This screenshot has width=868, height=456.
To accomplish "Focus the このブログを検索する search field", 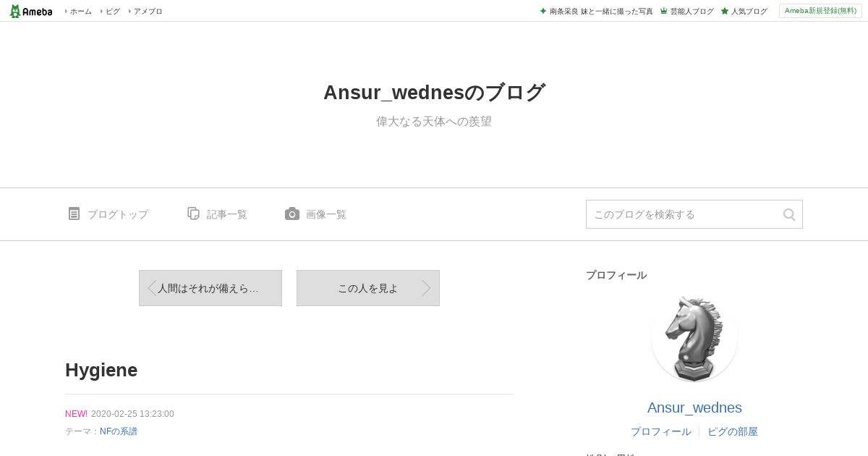I will pos(684,214).
